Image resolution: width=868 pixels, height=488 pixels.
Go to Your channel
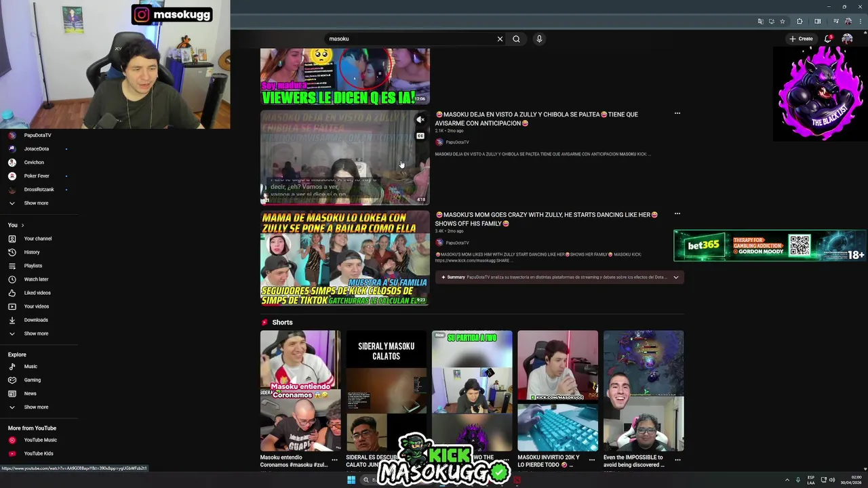pyautogui.click(x=37, y=239)
